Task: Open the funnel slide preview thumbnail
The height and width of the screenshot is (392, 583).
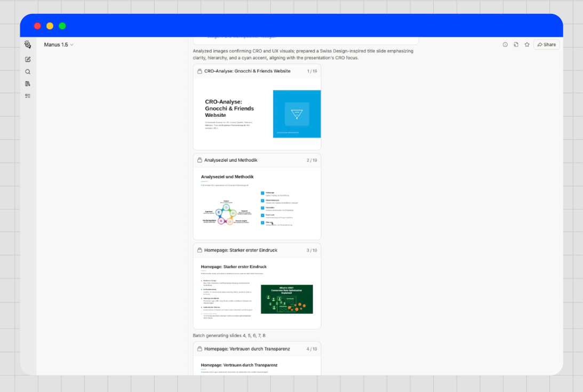Action: click(297, 114)
